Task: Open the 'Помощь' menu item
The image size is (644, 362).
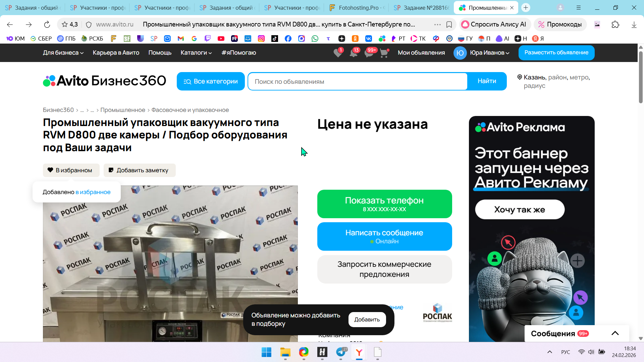Action: [x=160, y=53]
